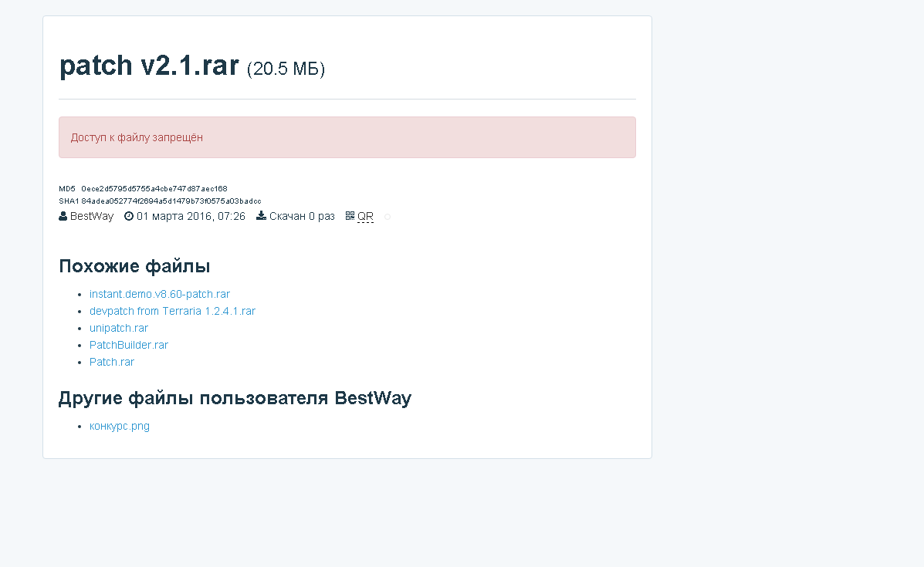This screenshot has height=567, width=924.
Task: Click the '01 марта 2016, 07:26' upload date
Action: [191, 217]
